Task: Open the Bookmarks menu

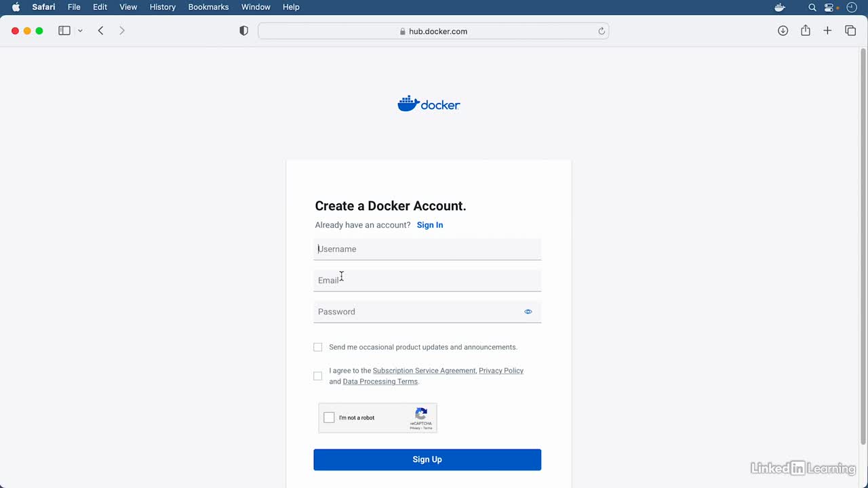Action: [208, 7]
